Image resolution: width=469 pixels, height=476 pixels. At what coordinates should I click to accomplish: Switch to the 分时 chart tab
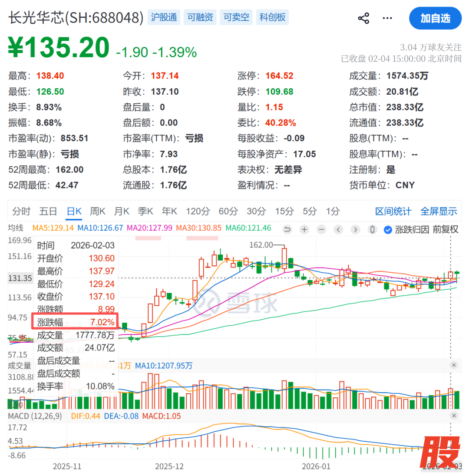click(x=21, y=212)
